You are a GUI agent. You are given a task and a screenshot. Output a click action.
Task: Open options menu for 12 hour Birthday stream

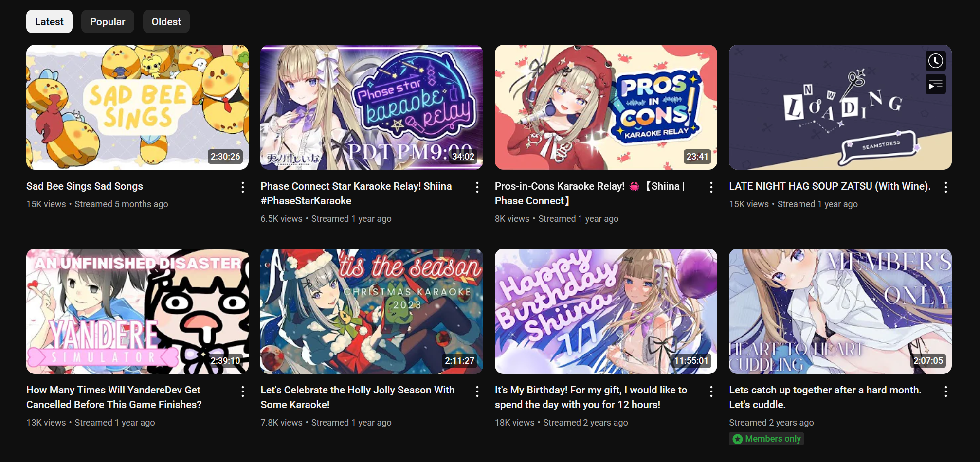click(x=711, y=391)
